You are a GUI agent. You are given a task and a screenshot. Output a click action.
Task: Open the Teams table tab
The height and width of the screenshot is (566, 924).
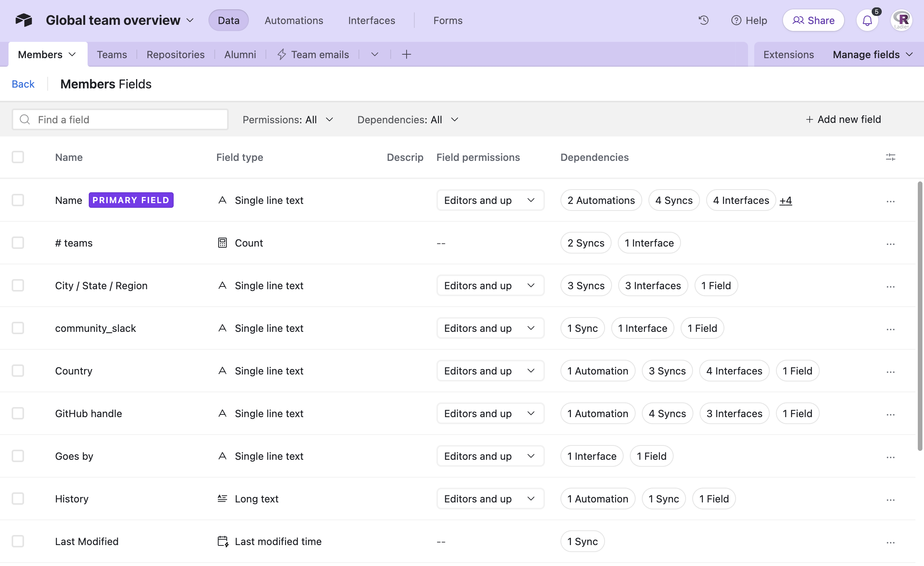tap(112, 54)
